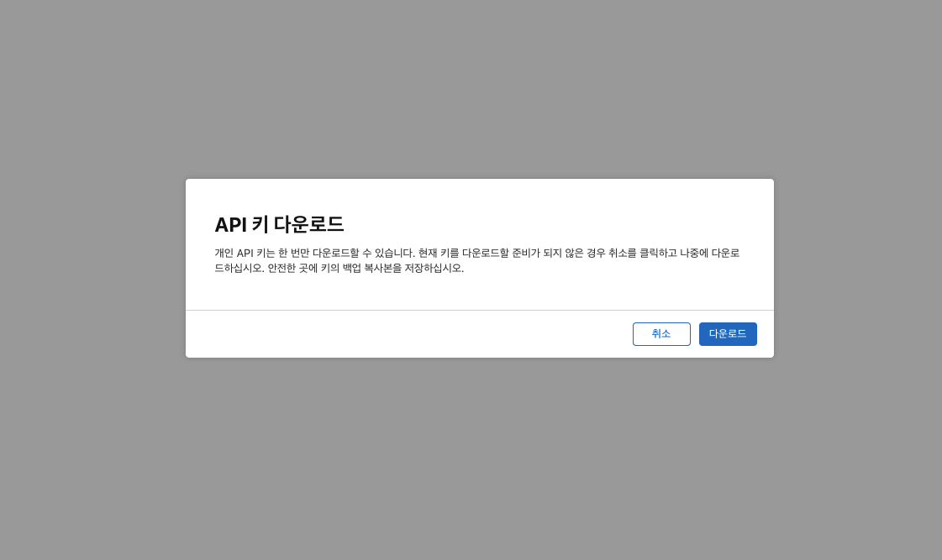The height and width of the screenshot is (560, 942).
Task: Cancel the dialog with the 취소 button
Action: point(661,333)
